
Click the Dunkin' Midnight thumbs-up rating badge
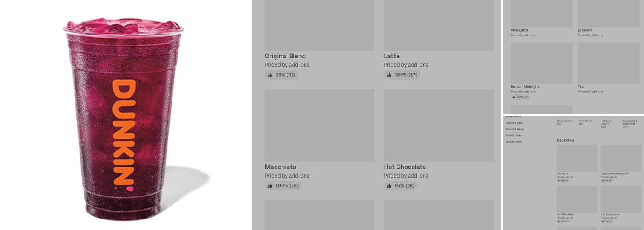[520, 97]
